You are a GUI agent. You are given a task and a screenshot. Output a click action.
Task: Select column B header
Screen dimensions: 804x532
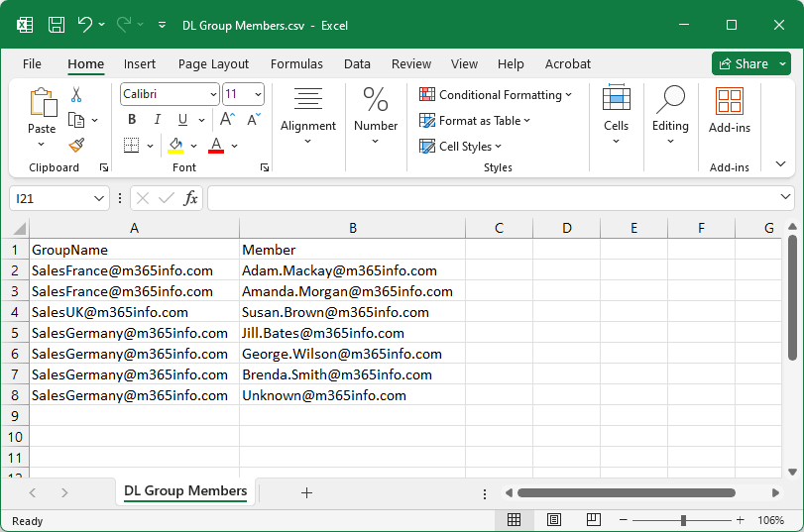[x=352, y=228]
